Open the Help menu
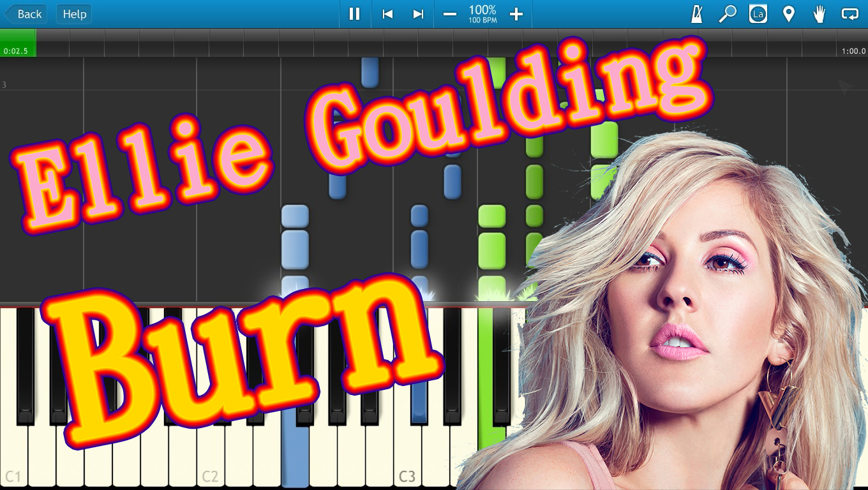 point(74,14)
